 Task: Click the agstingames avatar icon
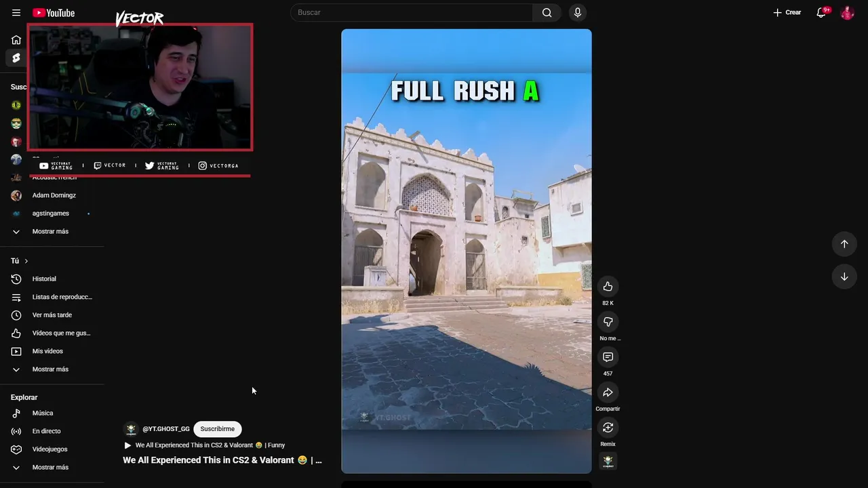[16, 213]
